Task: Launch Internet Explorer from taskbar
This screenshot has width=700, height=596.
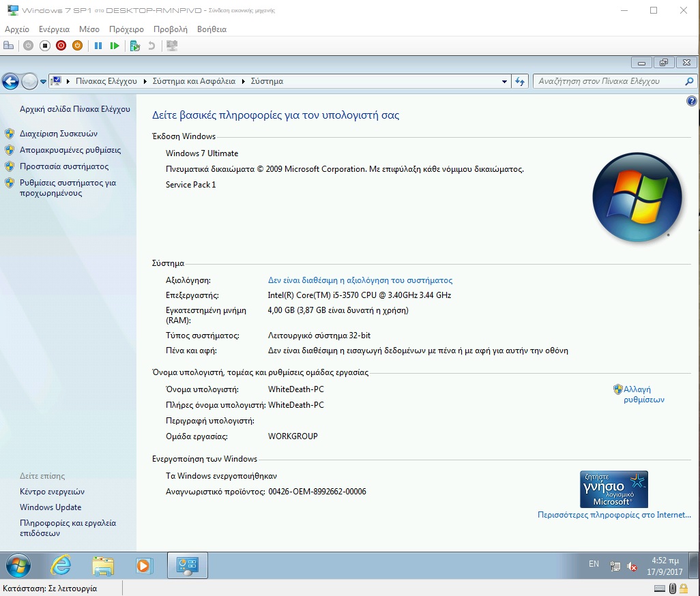Action: 61,566
